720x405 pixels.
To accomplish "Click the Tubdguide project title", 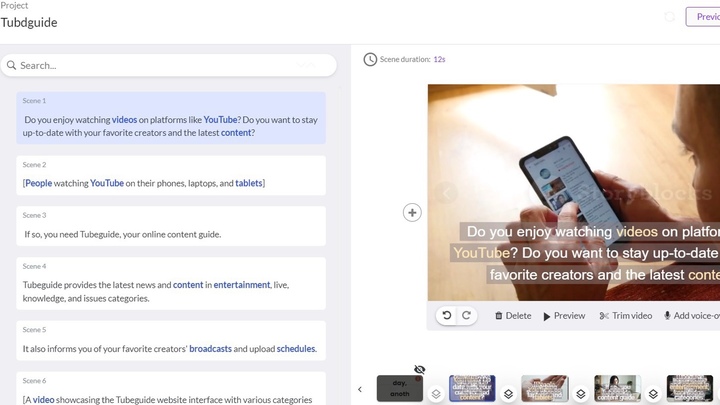I will (29, 22).
